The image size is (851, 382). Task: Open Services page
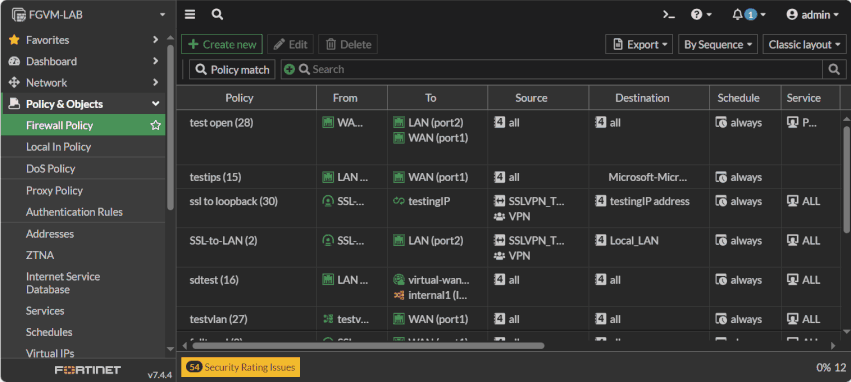45,311
